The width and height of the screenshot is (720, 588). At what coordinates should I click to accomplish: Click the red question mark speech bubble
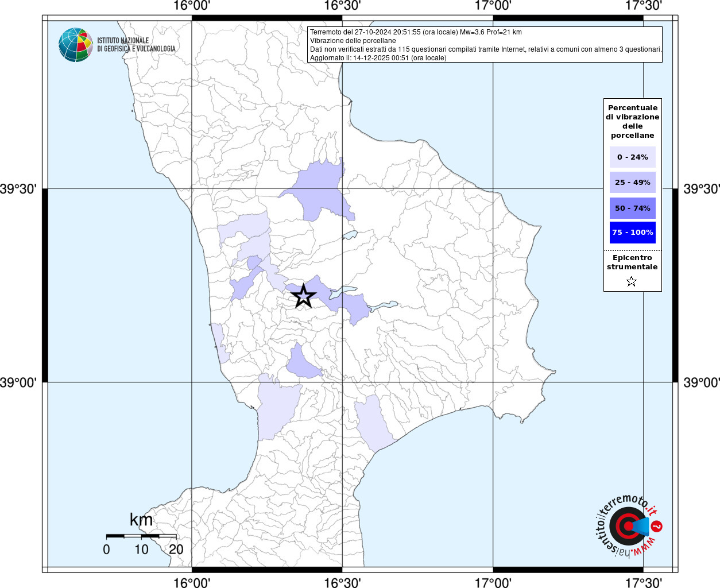tap(657, 526)
